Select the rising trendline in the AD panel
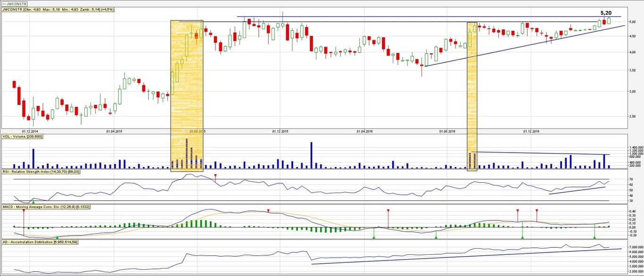644x276 pixels. click(x=467, y=255)
